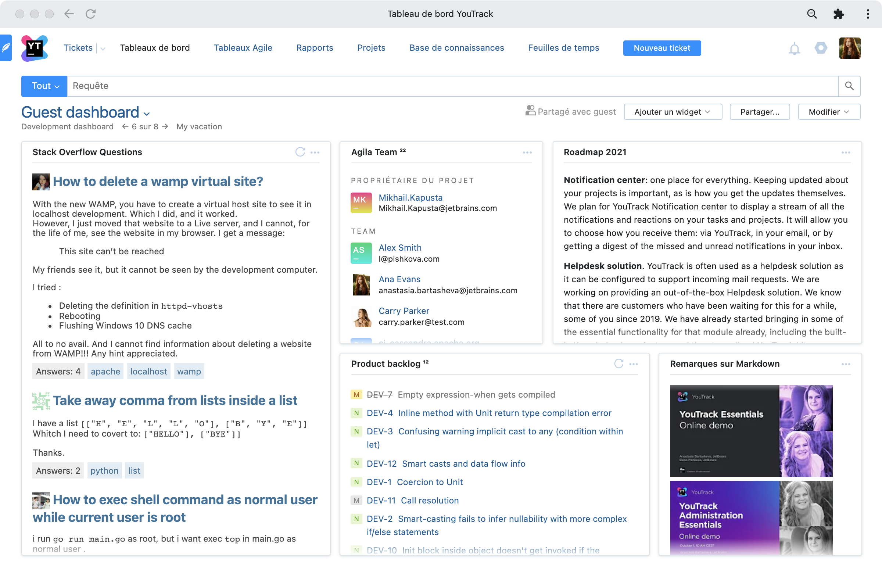This screenshot has height=588, width=882.
Task: Go to Rapports
Action: (x=315, y=48)
